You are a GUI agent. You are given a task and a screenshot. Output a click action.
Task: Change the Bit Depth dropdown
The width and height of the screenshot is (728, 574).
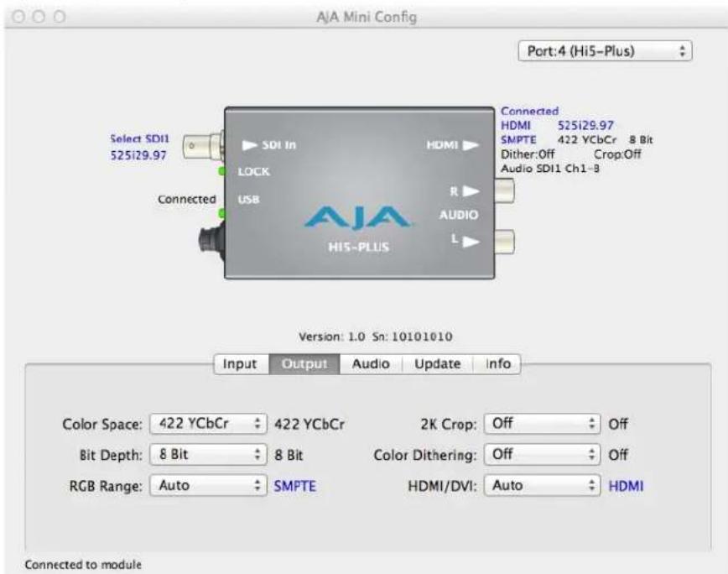tap(209, 455)
